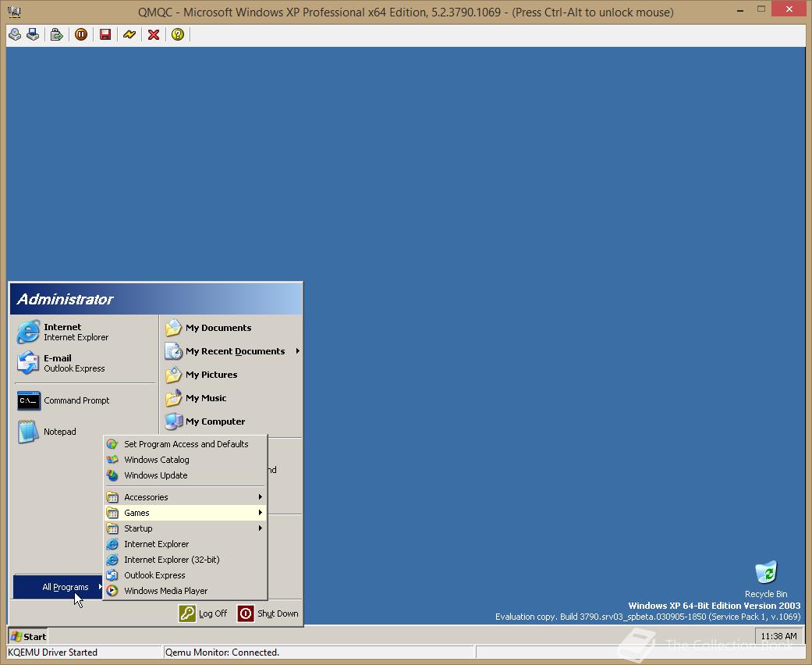Click the Start button on the taskbar
Viewport: 812px width, 665px height.
tap(27, 636)
